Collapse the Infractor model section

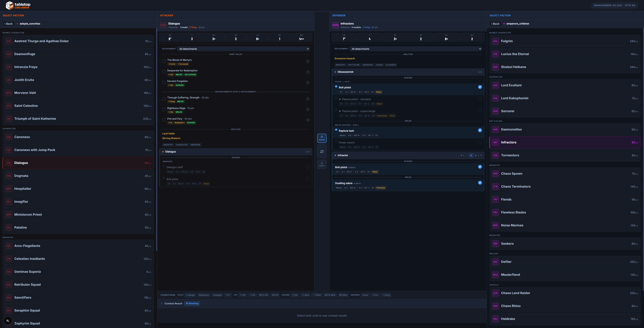(408, 155)
